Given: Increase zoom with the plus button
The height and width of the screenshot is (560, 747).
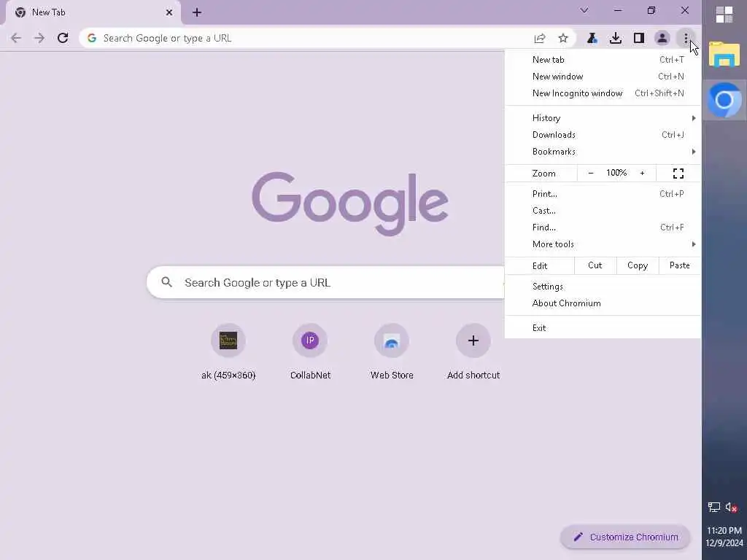Looking at the screenshot, I should 642,174.
